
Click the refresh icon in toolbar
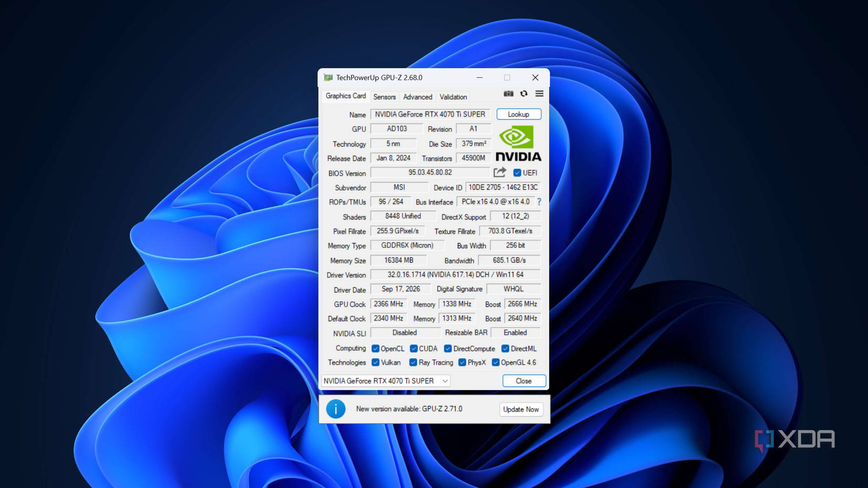tap(524, 94)
